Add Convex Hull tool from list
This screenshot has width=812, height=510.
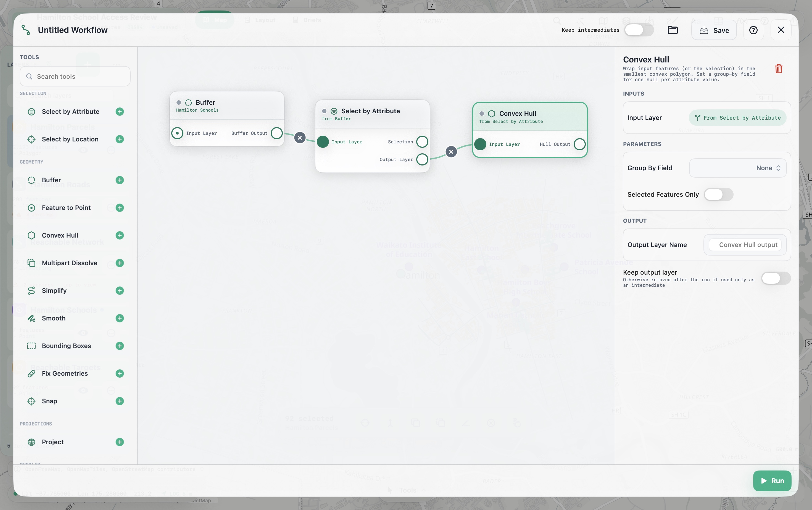[x=120, y=235]
